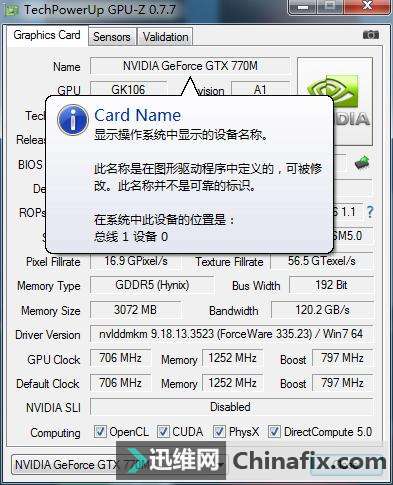Click the blue question mark help icon

[370, 212]
